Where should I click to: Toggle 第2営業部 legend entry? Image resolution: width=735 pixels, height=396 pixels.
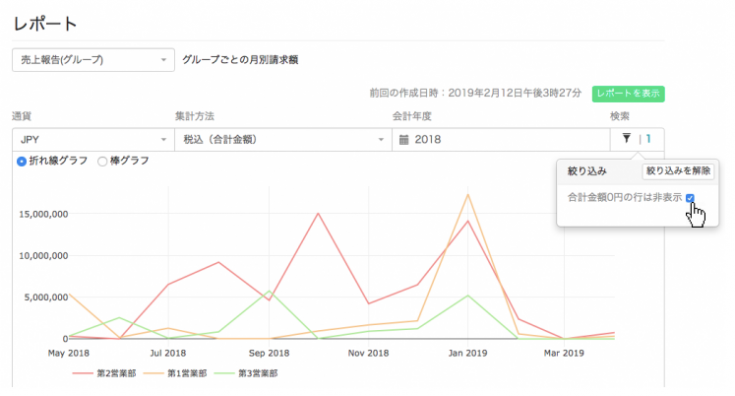[x=104, y=374]
